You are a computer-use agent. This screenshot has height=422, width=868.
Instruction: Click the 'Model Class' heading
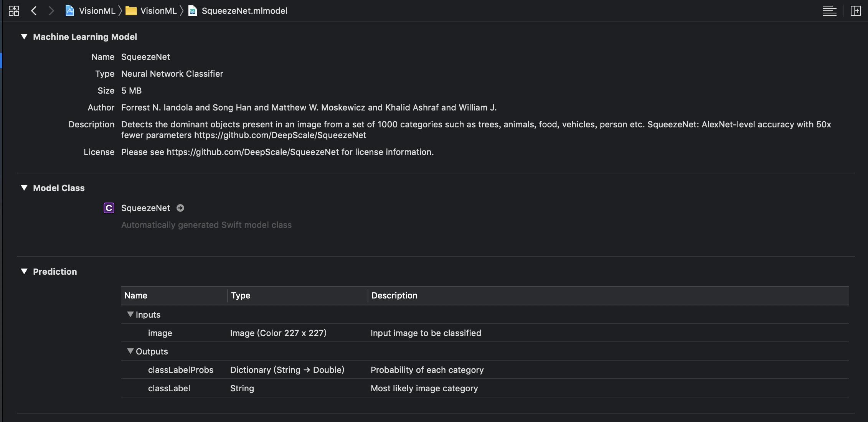tap(59, 188)
